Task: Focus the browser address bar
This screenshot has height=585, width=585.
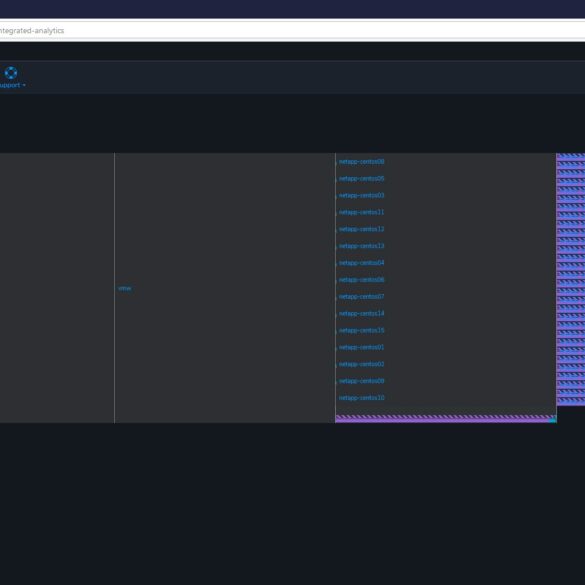Action: click(292, 30)
